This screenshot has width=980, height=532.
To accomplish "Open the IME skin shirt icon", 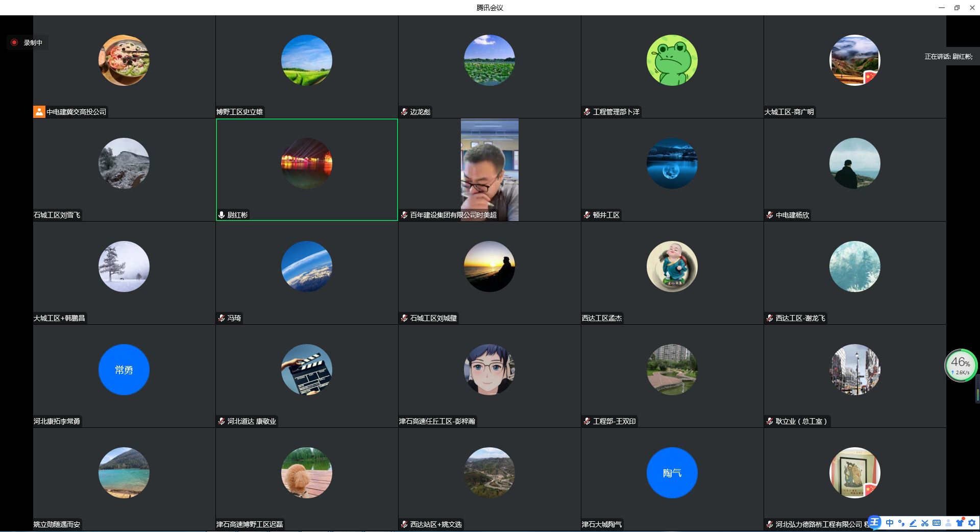I will (960, 523).
